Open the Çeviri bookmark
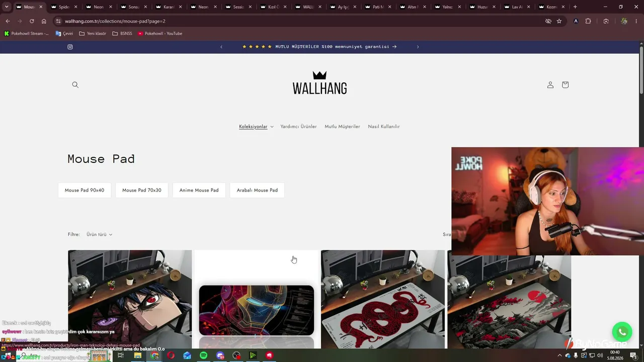Viewport: 644px width, 362px height. pyautogui.click(x=64, y=34)
